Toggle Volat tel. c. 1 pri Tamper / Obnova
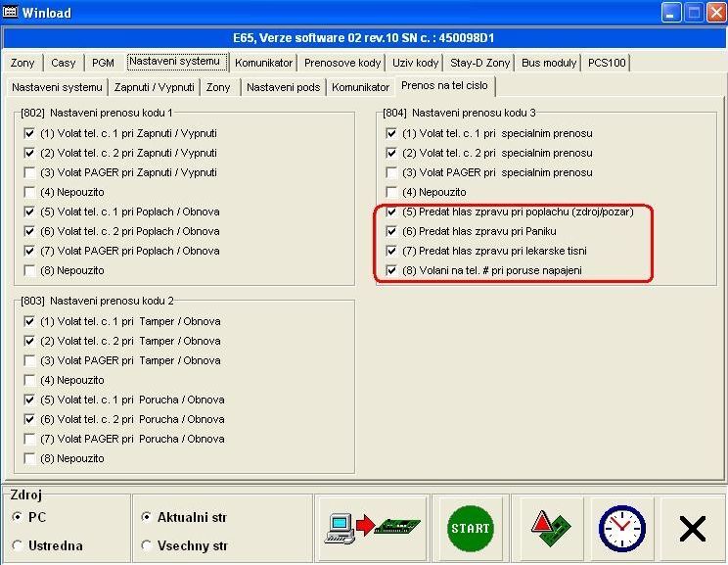 (x=29, y=321)
